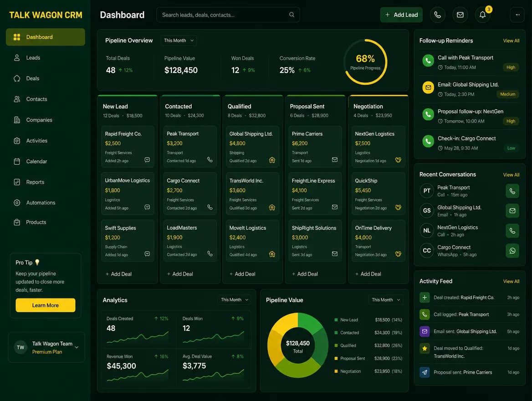Click chat icon on Rapid Freight Co. card
This screenshot has width=532, height=401.
pyautogui.click(x=147, y=159)
